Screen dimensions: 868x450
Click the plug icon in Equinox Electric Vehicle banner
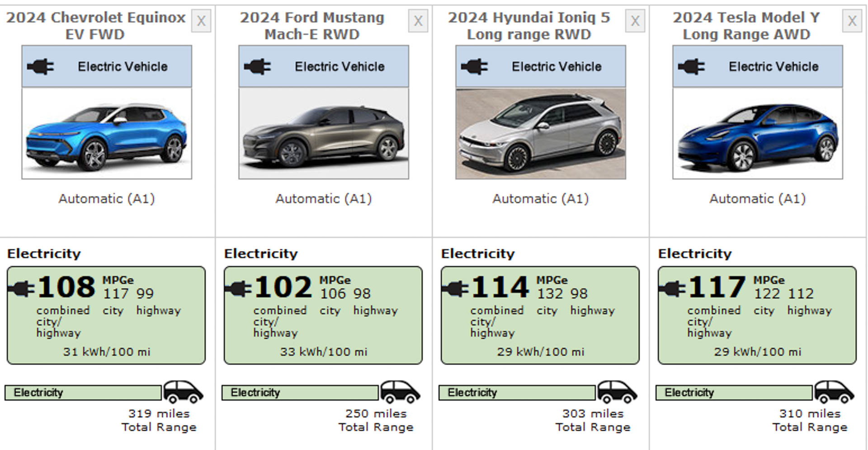(40, 67)
